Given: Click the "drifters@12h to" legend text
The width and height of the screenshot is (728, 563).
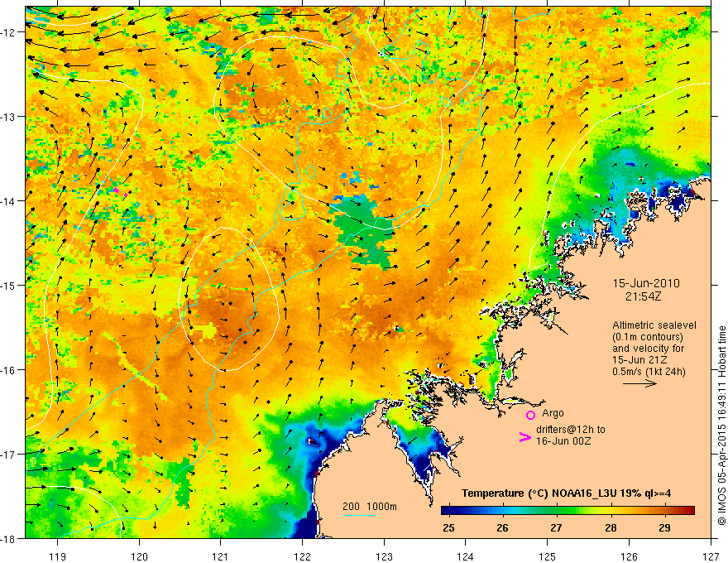Looking at the screenshot, I should coord(571,430).
